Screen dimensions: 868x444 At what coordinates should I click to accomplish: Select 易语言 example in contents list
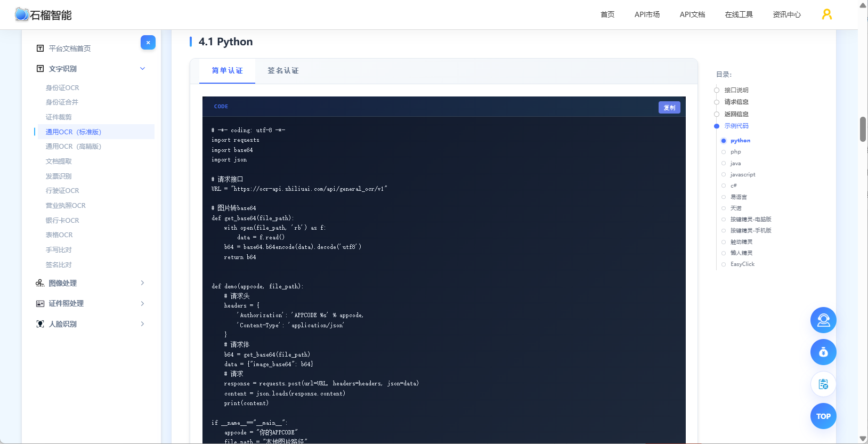pos(739,197)
